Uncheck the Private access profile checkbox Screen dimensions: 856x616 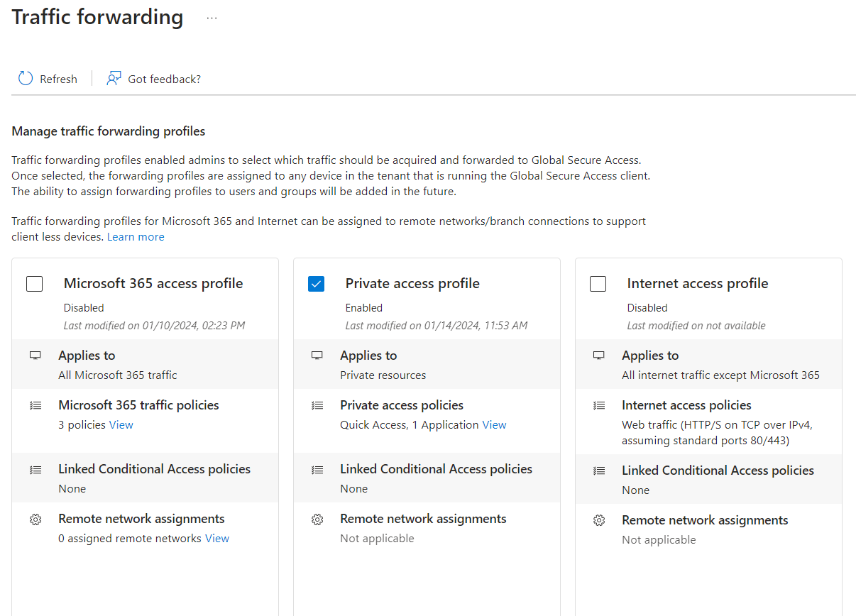click(x=316, y=284)
